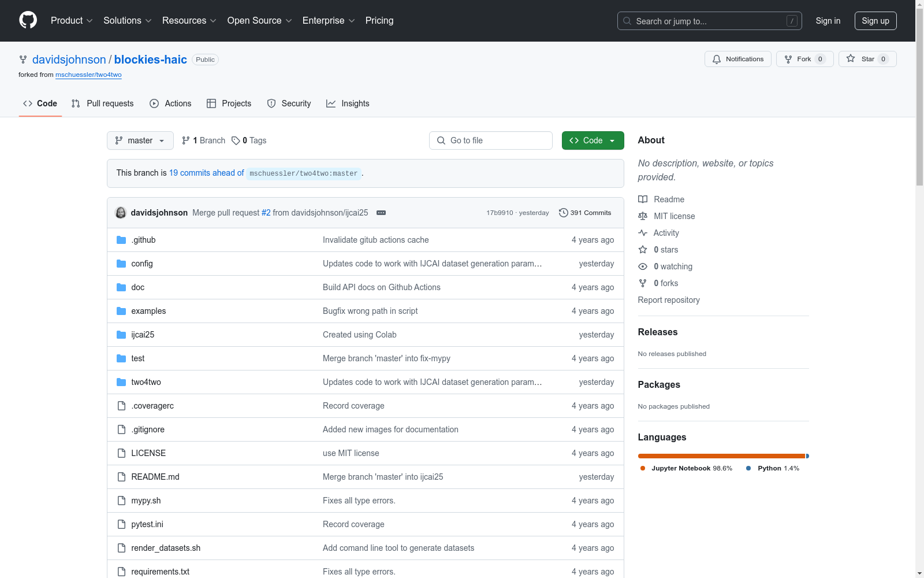Focus the Search or jump to field

(x=710, y=21)
